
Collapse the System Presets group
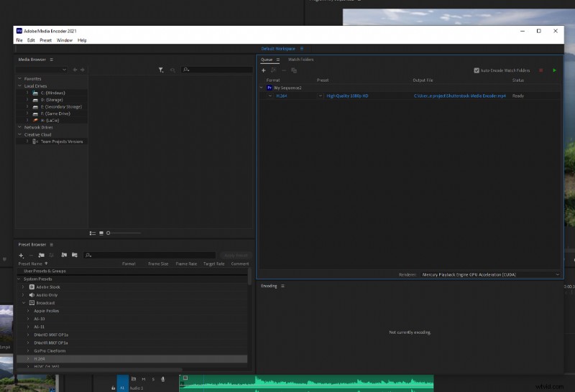tap(19, 279)
